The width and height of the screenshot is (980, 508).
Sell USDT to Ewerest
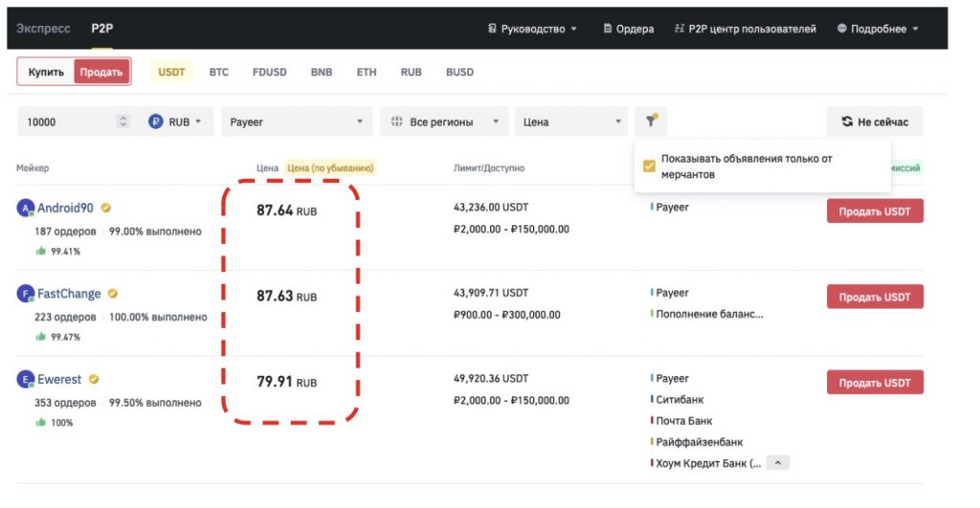(875, 383)
